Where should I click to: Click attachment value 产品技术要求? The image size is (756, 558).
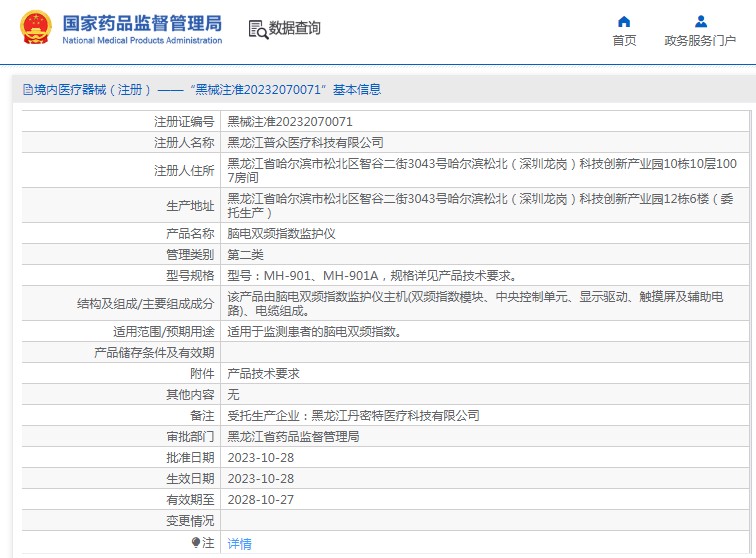pyautogui.click(x=263, y=374)
